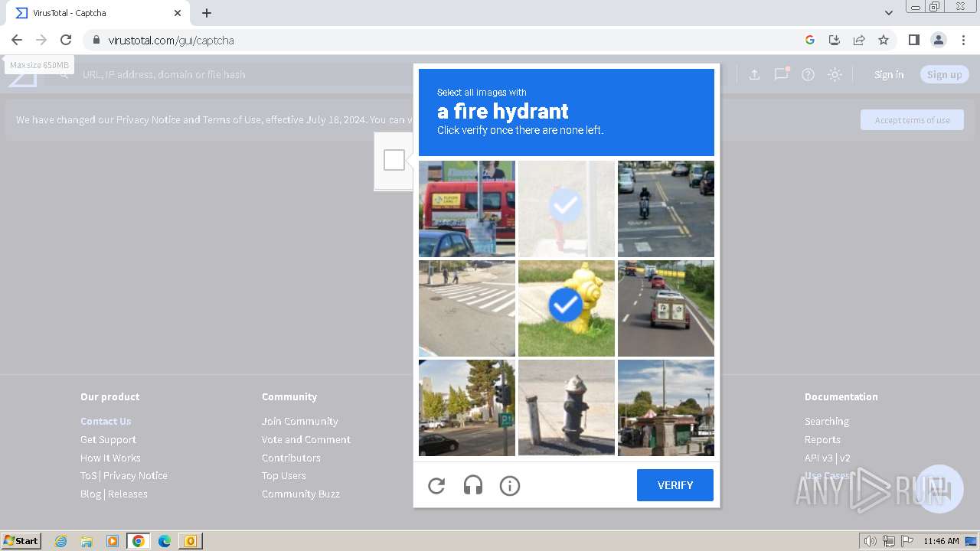Viewport: 980px width, 551px height.
Task: Click the install app icon
Action: point(835,40)
